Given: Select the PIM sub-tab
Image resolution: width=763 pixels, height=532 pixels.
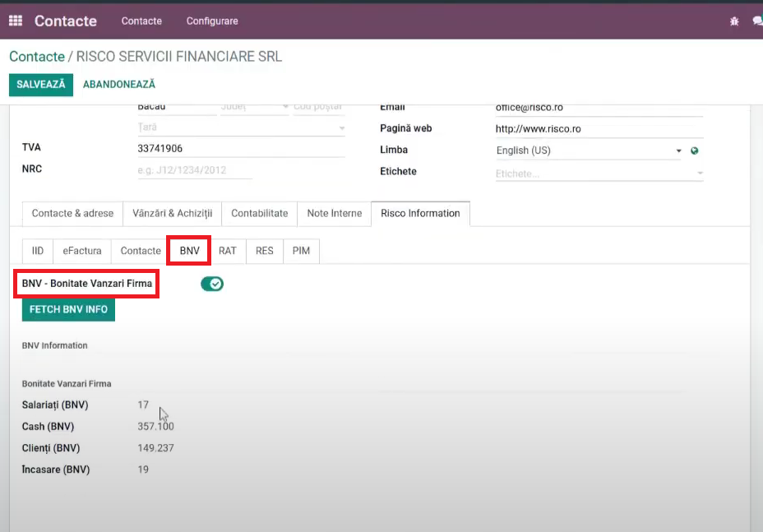Looking at the screenshot, I should (301, 251).
